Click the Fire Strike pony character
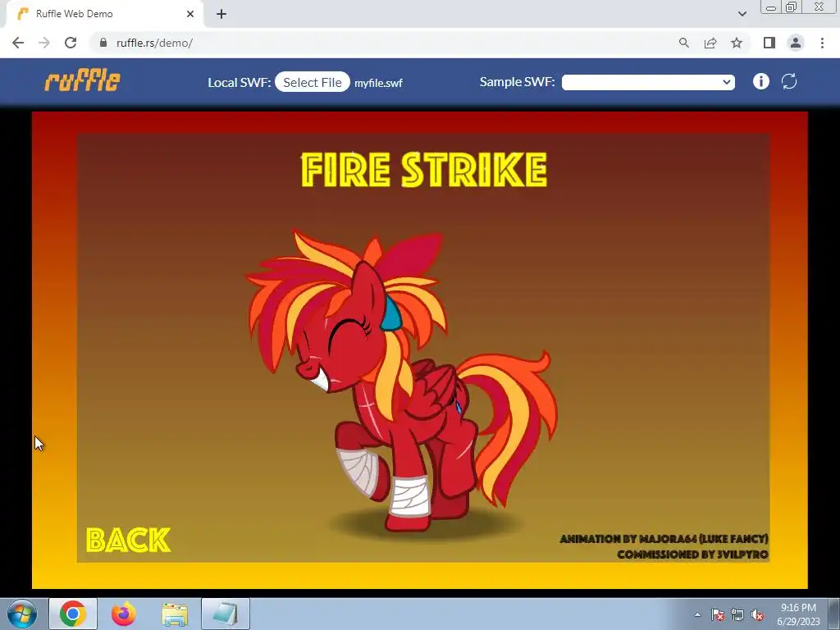The image size is (840, 630). tap(400, 381)
